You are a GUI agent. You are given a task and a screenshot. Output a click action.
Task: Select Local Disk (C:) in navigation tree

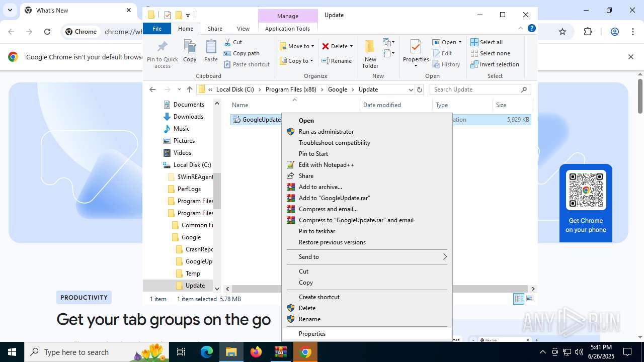point(192,165)
